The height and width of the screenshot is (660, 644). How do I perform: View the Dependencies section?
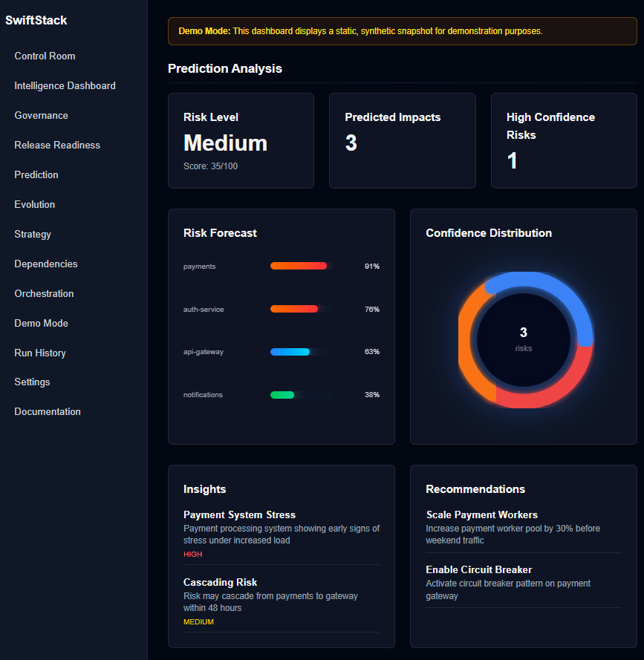45,264
